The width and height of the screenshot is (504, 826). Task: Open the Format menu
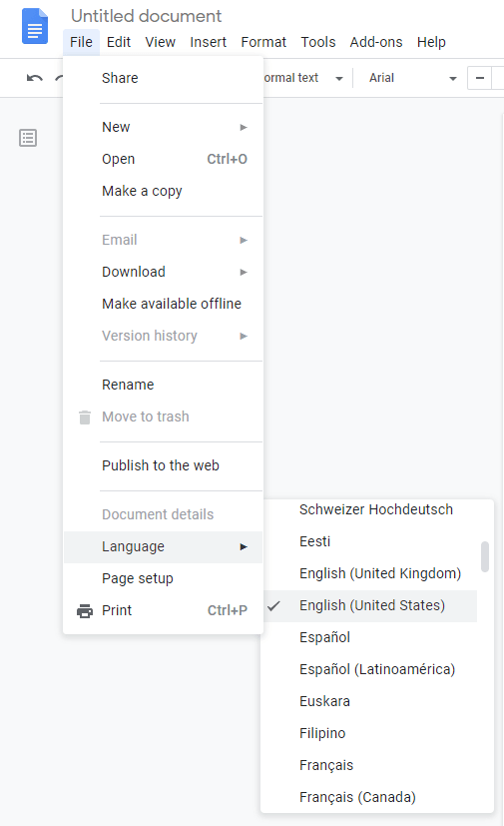[263, 42]
